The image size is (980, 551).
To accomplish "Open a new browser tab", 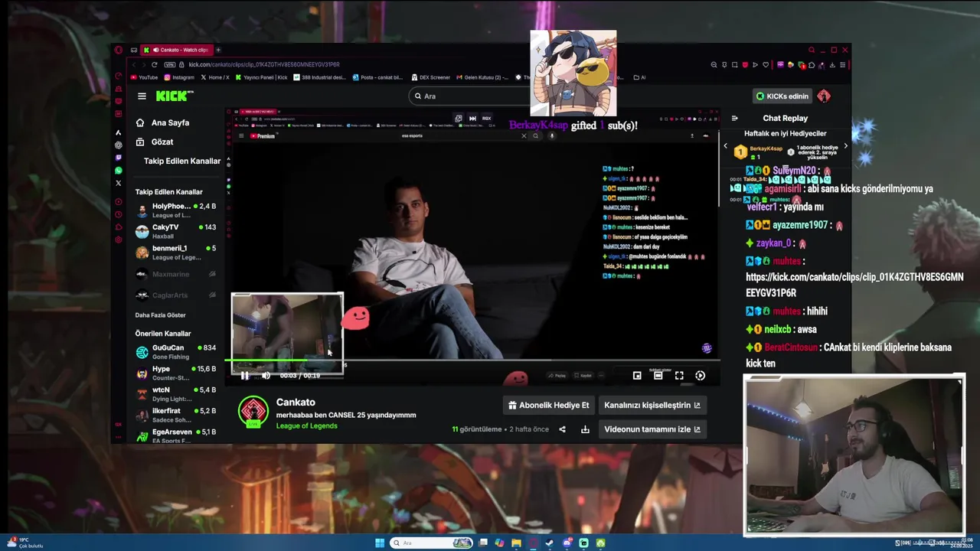I will coord(218,50).
